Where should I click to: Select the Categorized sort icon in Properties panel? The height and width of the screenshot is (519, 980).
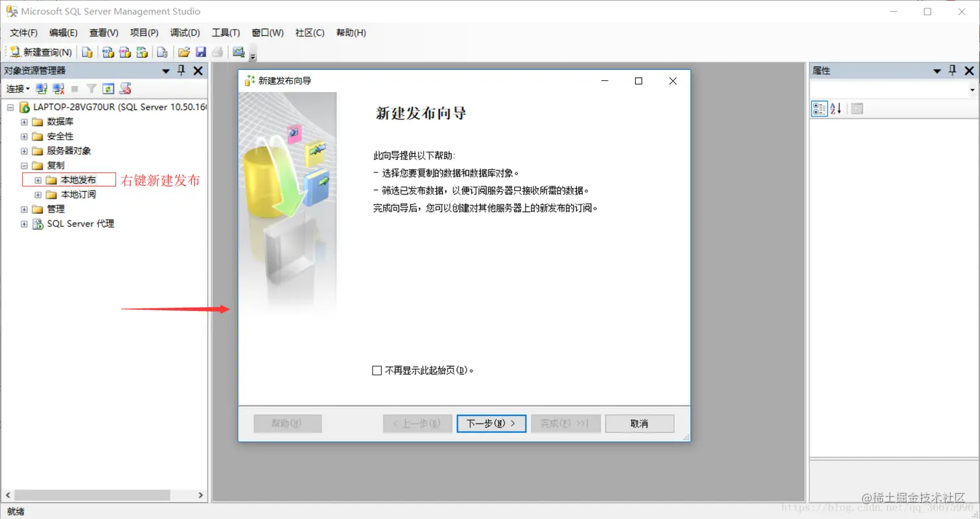tap(819, 108)
